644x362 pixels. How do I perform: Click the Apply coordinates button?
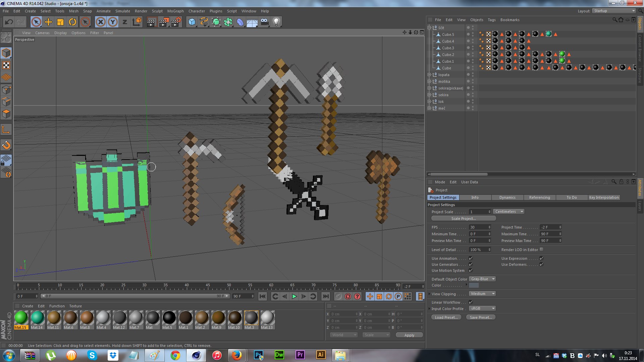[409, 335]
